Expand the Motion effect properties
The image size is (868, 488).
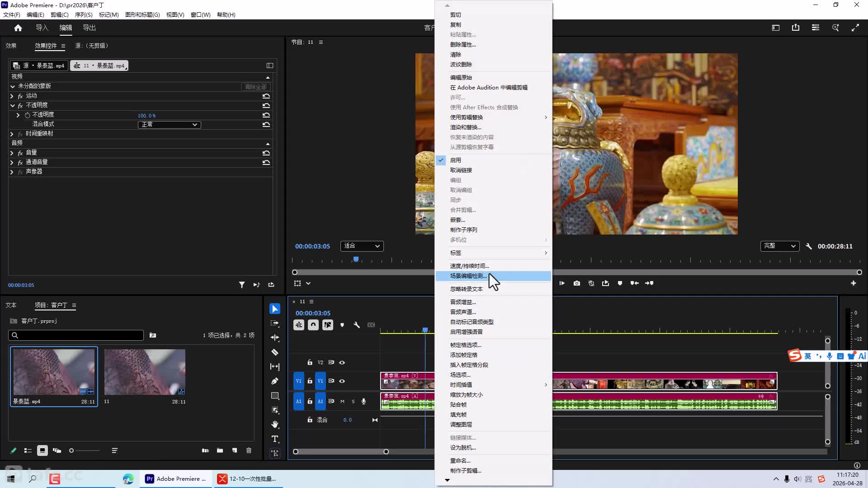[x=12, y=96]
